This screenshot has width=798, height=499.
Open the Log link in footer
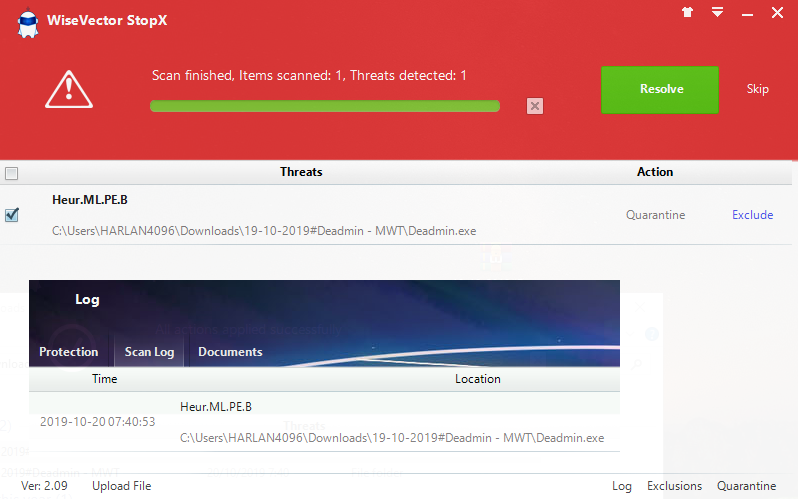click(622, 486)
